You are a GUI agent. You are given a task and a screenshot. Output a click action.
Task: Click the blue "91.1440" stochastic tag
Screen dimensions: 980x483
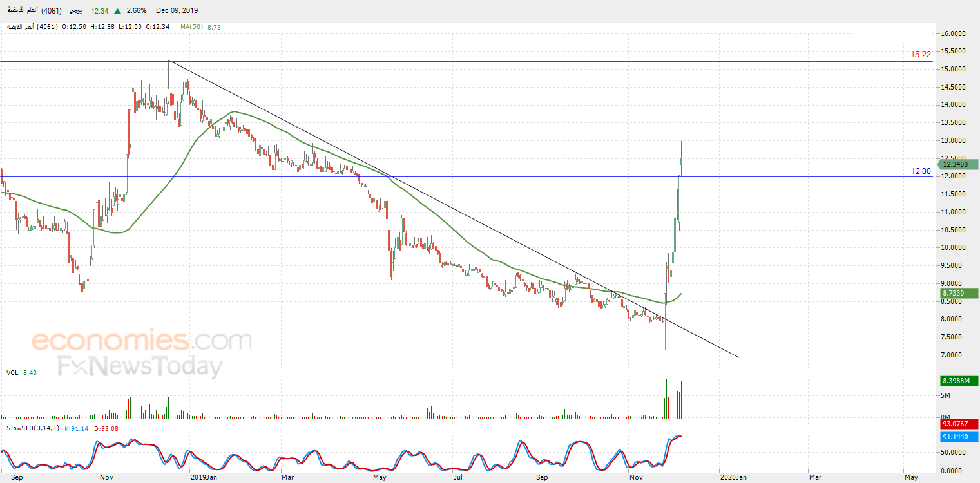[x=959, y=436]
